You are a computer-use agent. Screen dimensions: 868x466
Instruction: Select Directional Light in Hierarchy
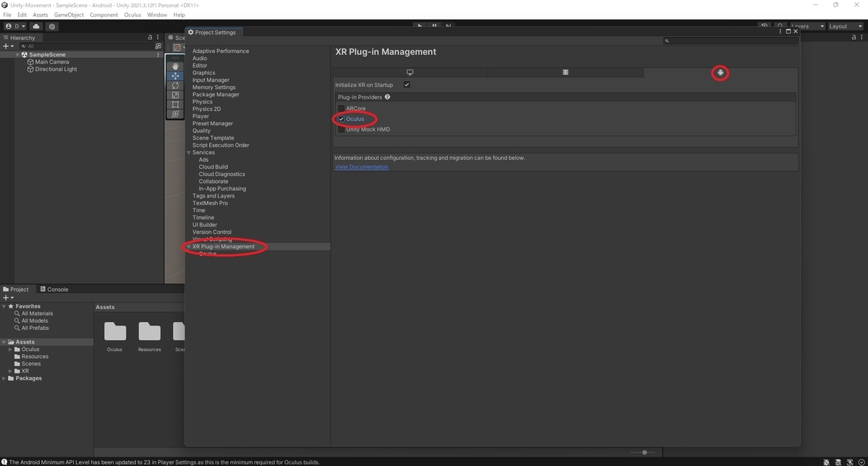pyautogui.click(x=56, y=69)
